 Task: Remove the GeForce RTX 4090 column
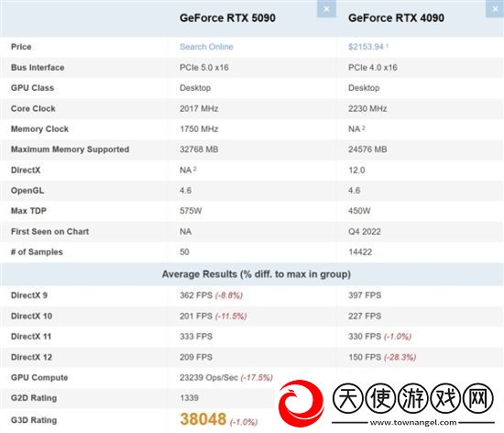coord(495,8)
